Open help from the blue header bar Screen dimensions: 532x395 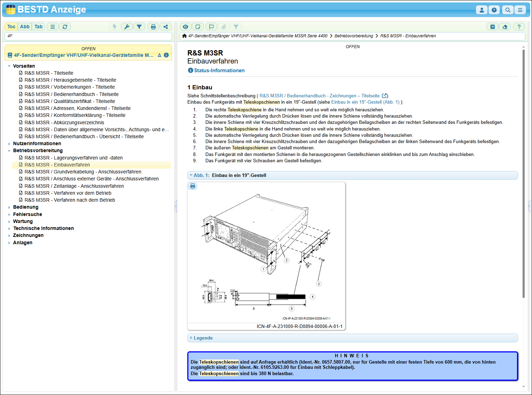pyautogui.click(x=494, y=10)
